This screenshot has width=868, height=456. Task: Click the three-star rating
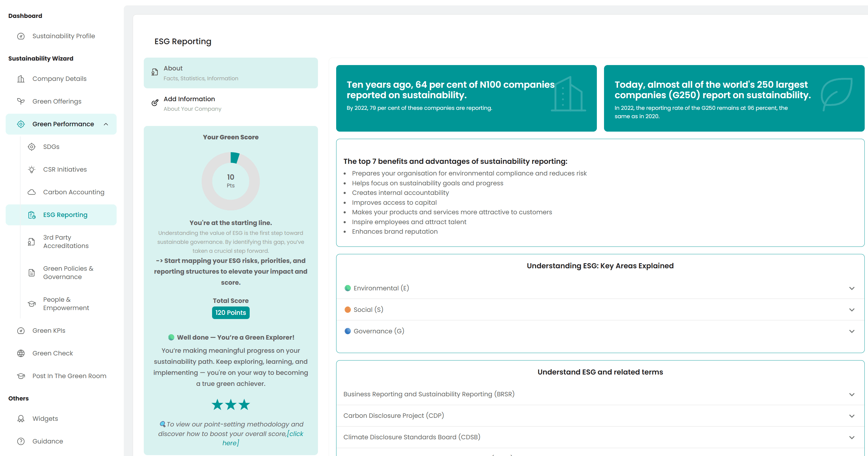click(x=231, y=404)
